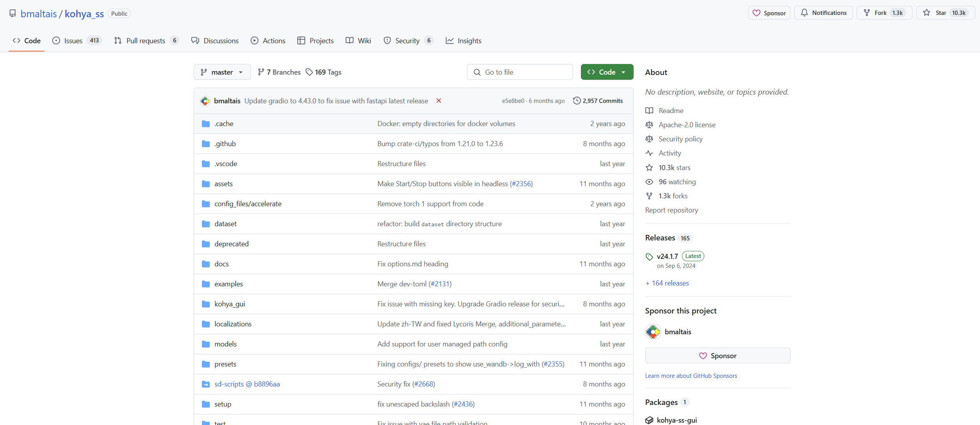Click the kohya-ss-gui package icon

(x=649, y=420)
